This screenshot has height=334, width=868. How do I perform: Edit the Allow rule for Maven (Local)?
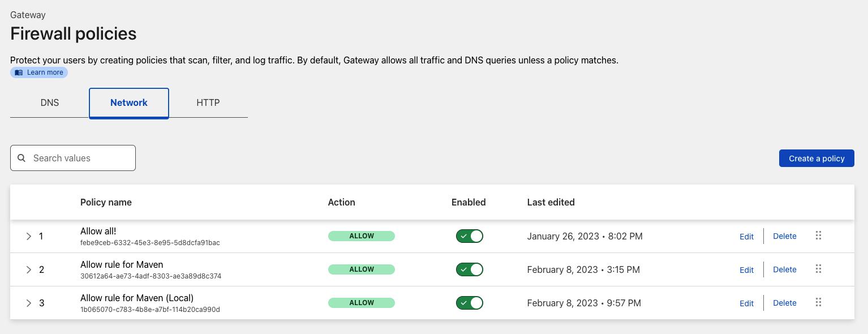coord(746,303)
